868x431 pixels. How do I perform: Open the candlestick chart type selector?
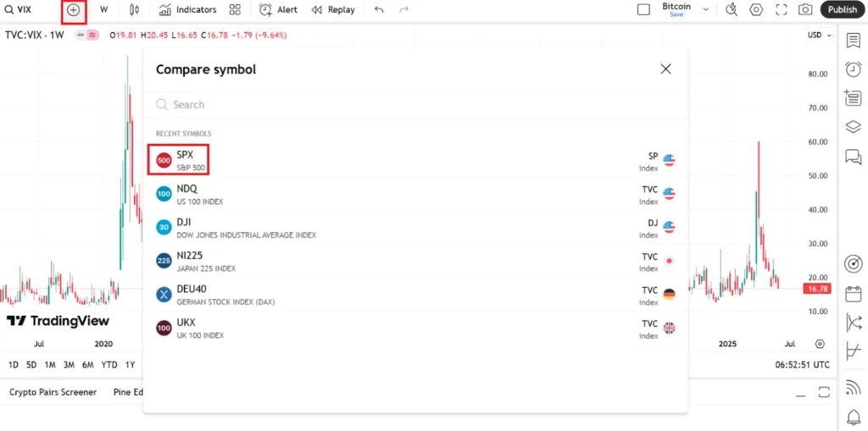pos(133,10)
